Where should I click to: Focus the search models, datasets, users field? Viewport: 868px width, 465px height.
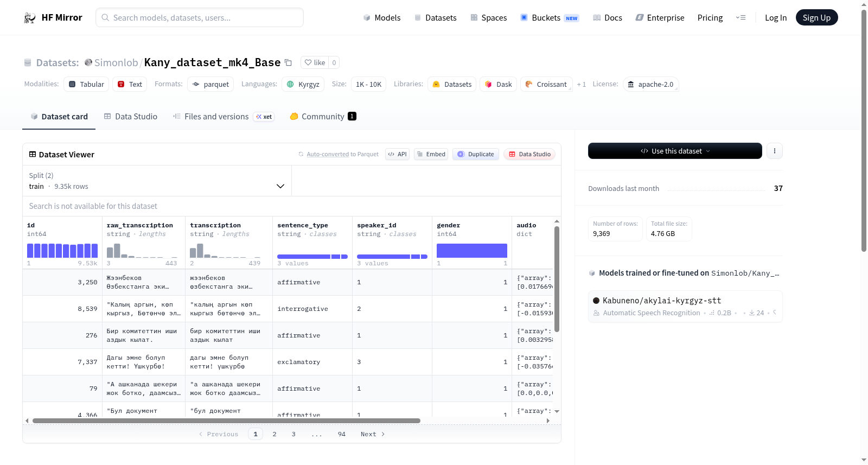[x=200, y=17]
